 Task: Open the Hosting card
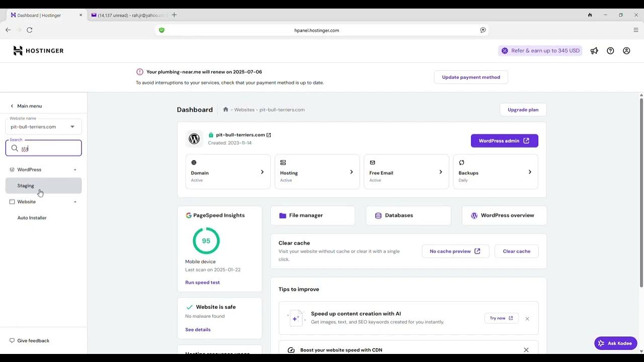click(317, 172)
